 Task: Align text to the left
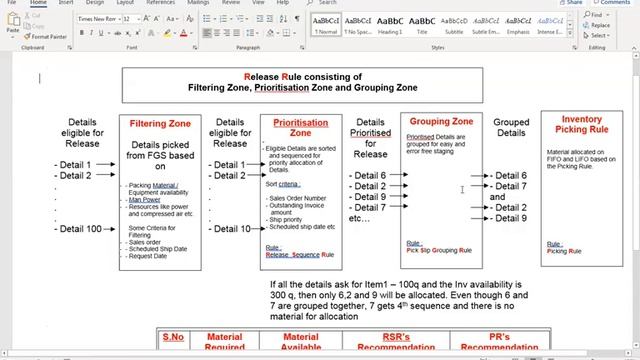[207, 33]
